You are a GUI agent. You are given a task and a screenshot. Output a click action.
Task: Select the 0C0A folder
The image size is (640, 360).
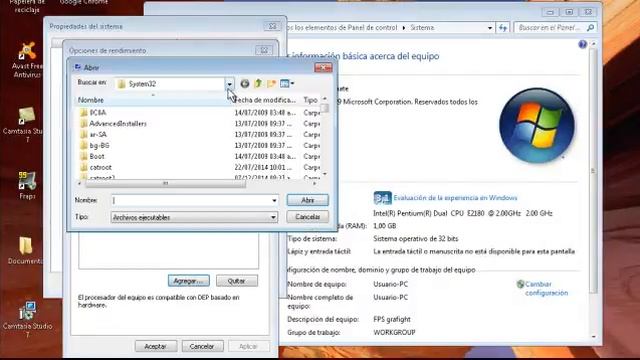coord(98,112)
